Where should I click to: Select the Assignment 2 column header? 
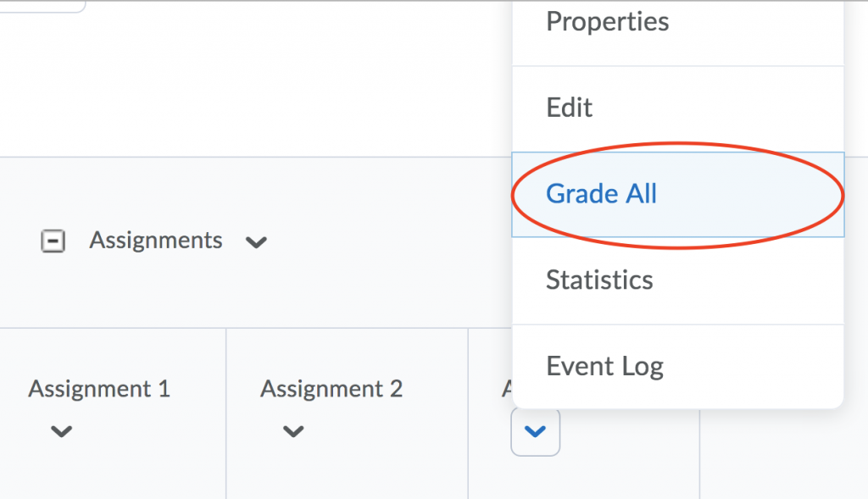pyautogui.click(x=331, y=389)
